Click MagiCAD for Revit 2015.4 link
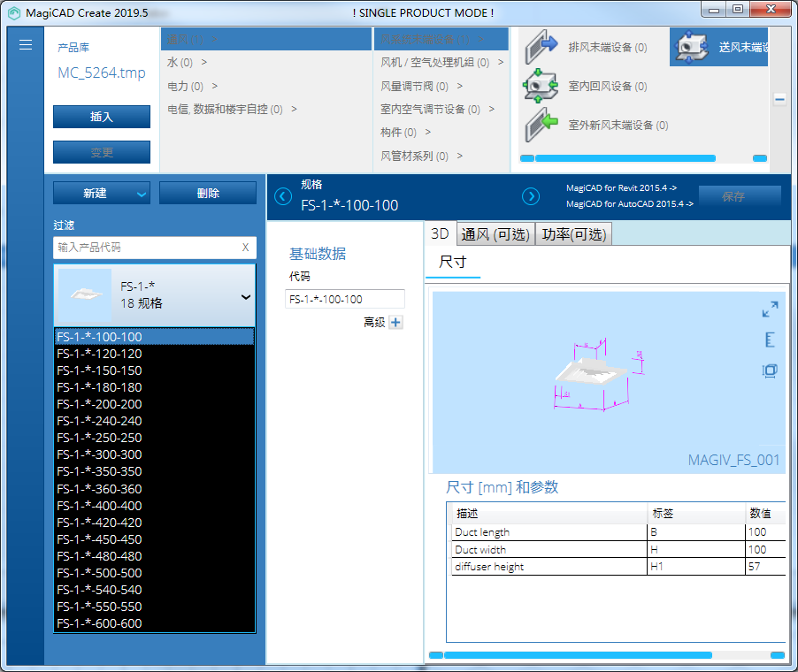798x672 pixels. click(621, 187)
